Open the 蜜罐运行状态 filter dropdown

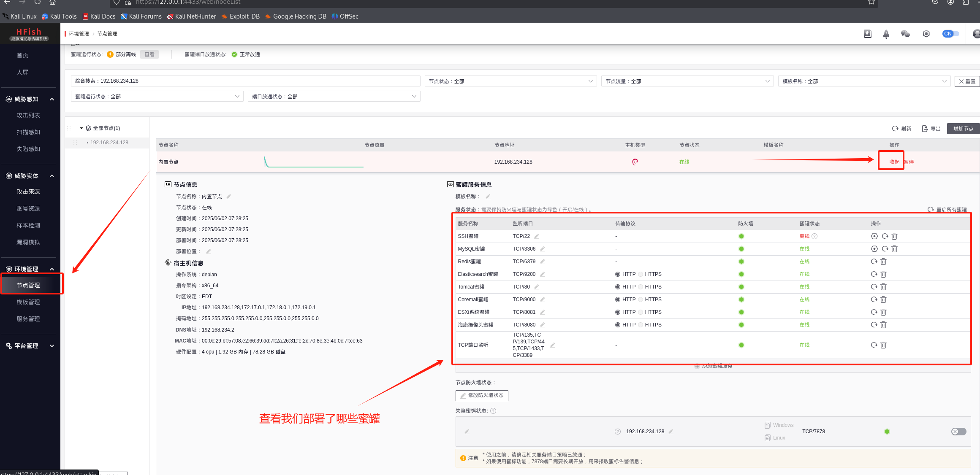(x=157, y=97)
